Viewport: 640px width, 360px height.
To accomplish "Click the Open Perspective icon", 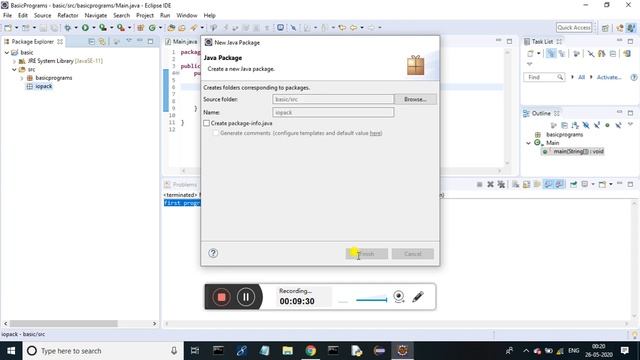I will click(605, 27).
